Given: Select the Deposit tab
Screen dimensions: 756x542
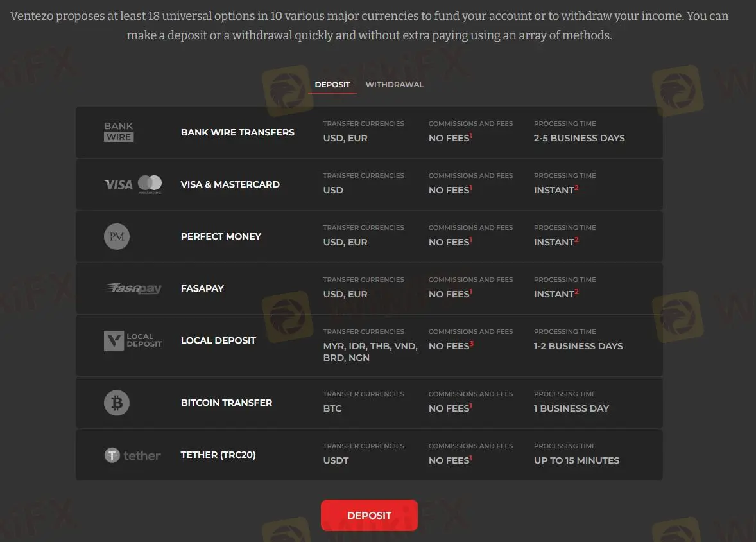Looking at the screenshot, I should tap(332, 85).
